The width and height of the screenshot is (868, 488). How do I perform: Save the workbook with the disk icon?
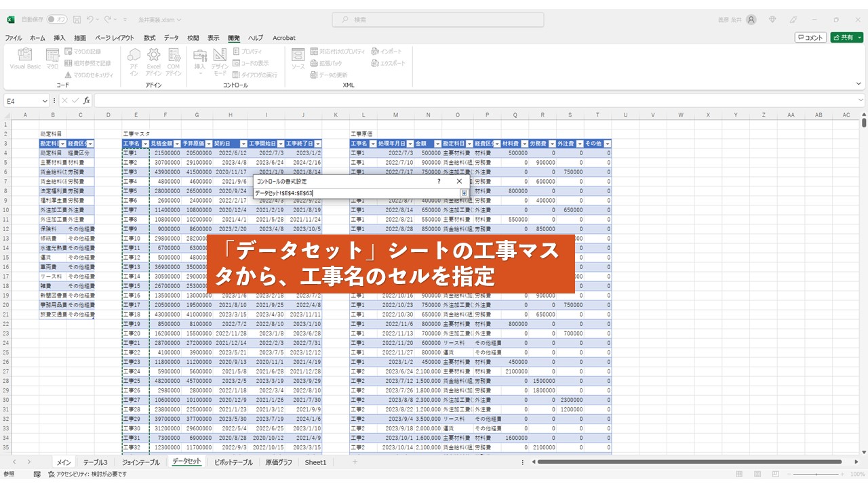click(x=77, y=20)
